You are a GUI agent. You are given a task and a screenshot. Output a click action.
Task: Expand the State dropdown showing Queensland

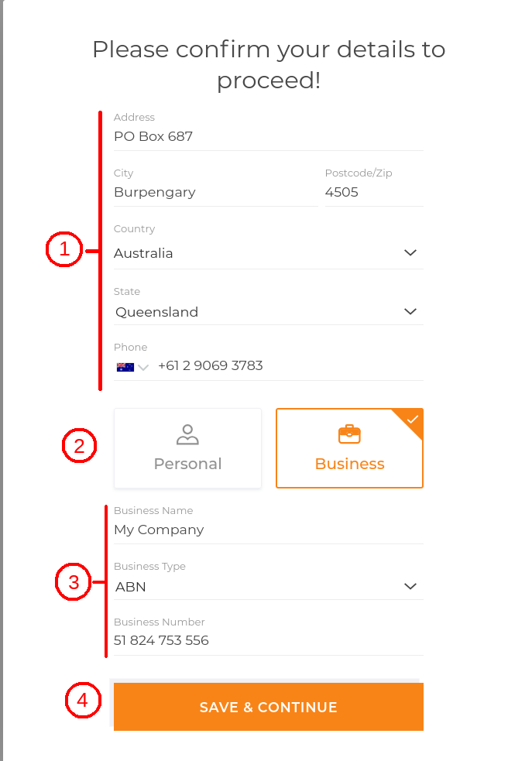pos(268,312)
